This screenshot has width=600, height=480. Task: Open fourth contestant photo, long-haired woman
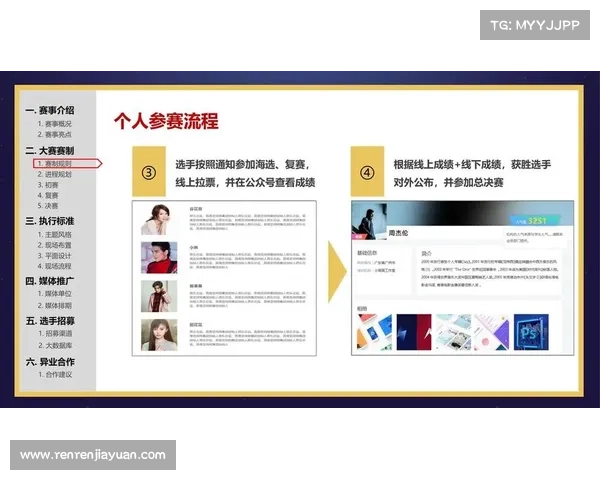click(x=159, y=335)
